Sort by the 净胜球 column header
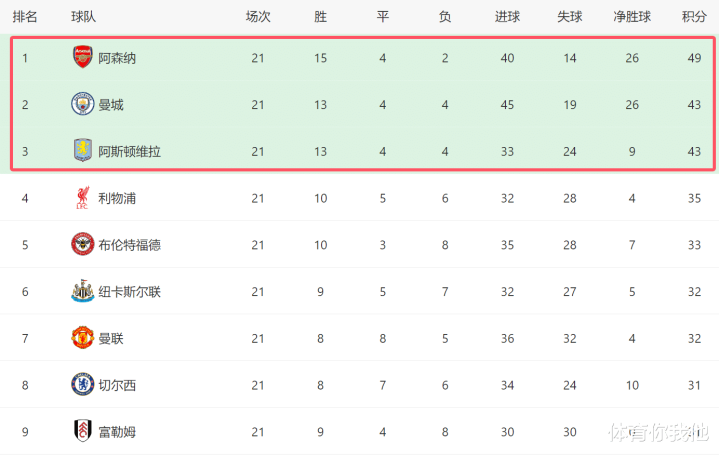 tap(632, 16)
